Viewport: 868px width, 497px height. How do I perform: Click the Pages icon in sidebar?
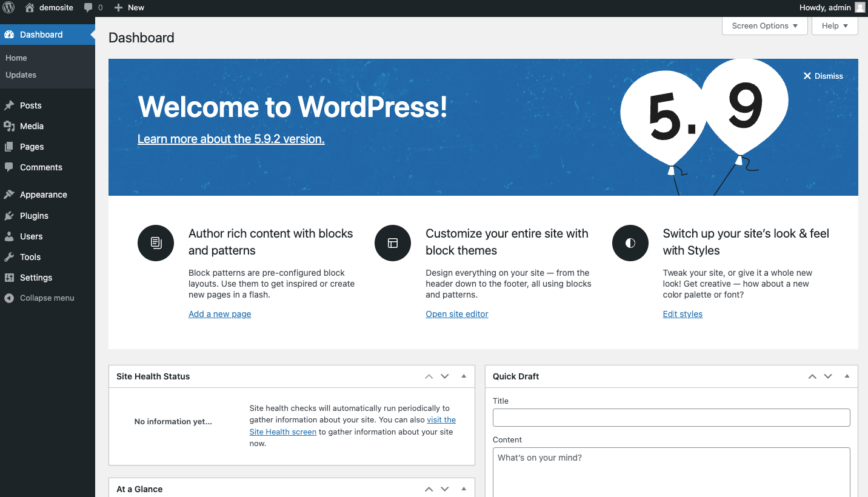click(x=9, y=147)
